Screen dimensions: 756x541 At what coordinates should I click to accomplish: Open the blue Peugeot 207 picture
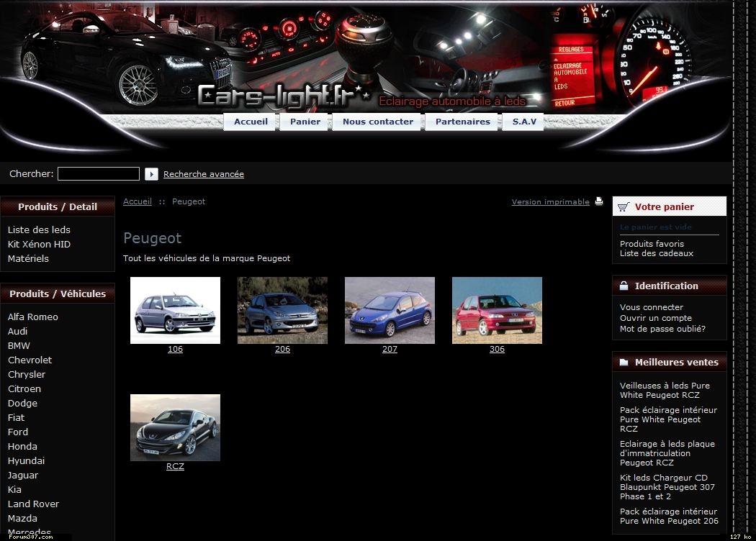[x=390, y=310]
